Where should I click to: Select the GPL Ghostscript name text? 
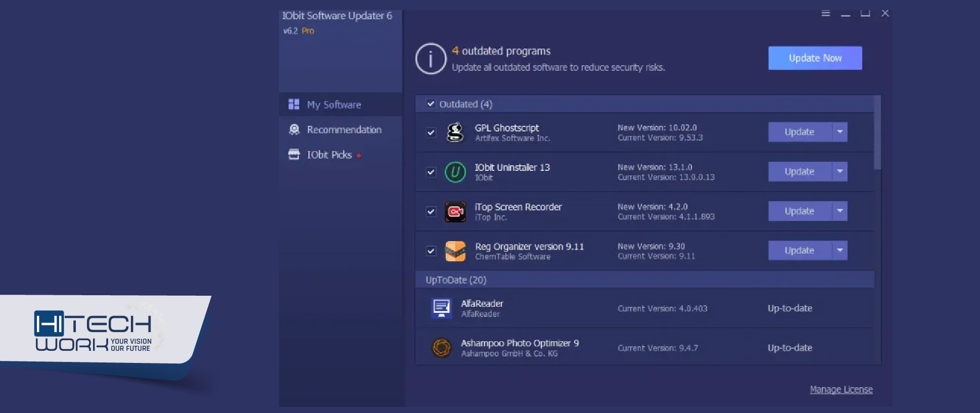(506, 128)
